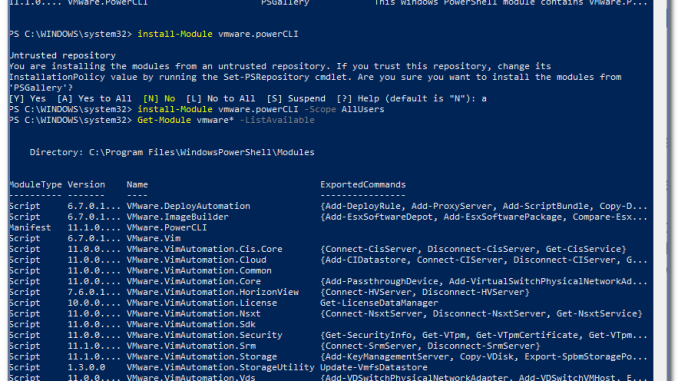Click the highlighted [N] No prompt option
Screen dimensions: 678x381
pos(159,99)
